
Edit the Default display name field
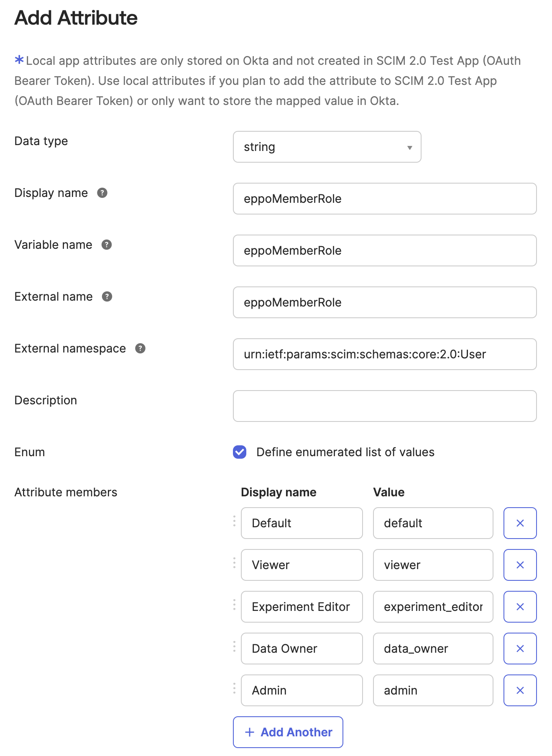tap(302, 523)
